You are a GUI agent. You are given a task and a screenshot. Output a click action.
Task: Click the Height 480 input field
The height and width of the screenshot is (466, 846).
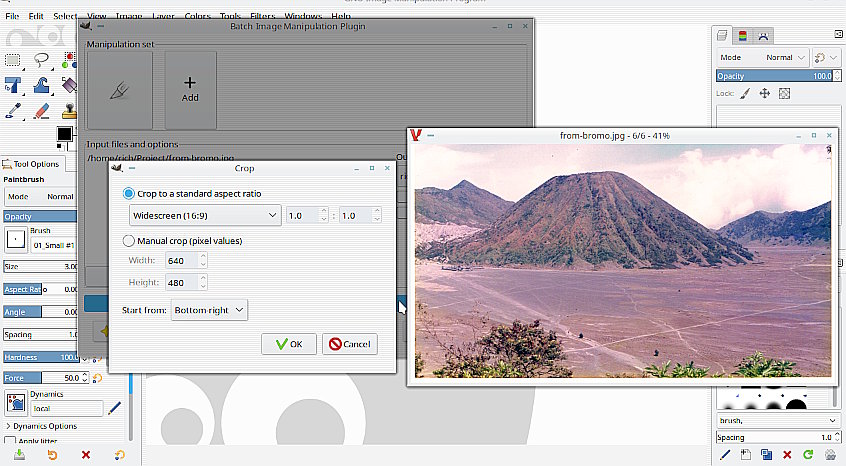coord(182,282)
